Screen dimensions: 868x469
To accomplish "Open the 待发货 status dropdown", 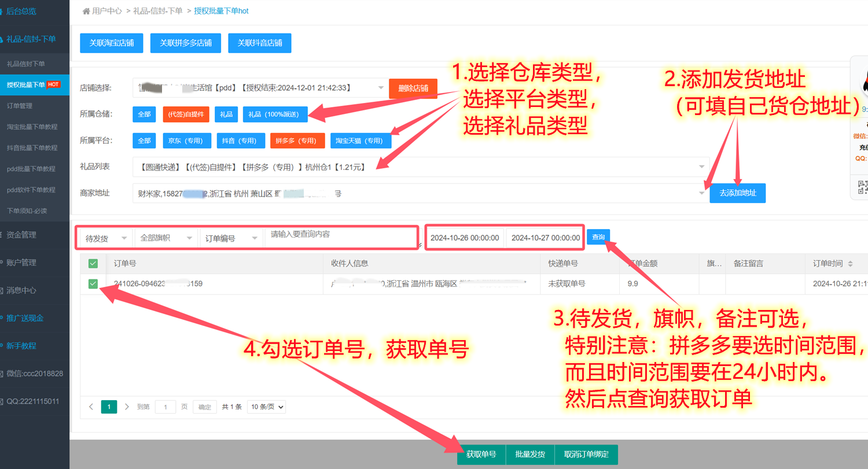I will point(106,238).
